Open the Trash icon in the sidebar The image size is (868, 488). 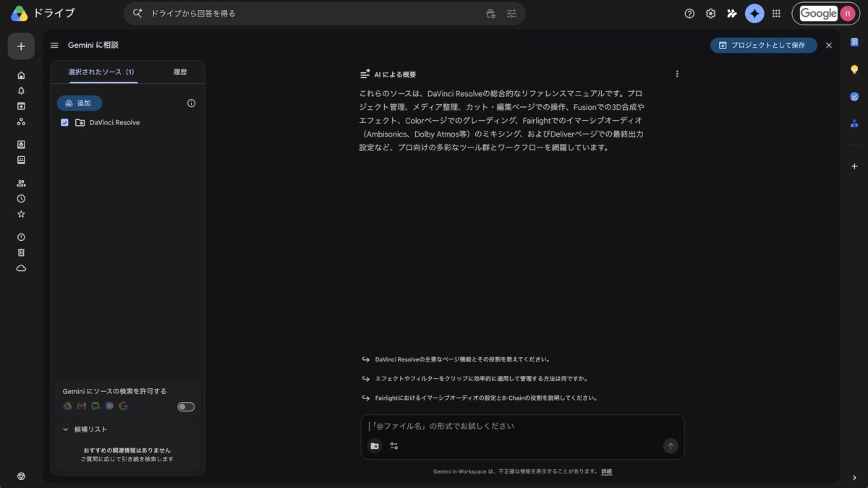click(21, 252)
